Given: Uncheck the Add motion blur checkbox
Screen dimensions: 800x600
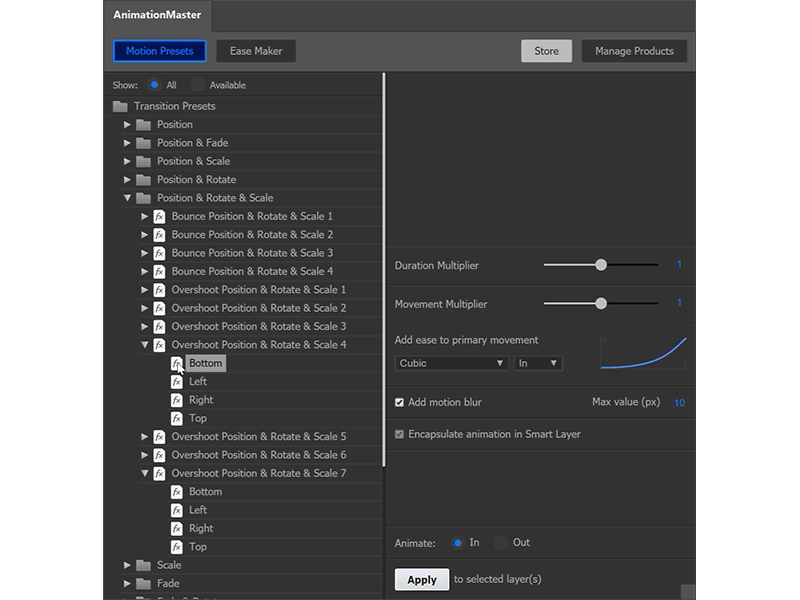Looking at the screenshot, I should click(399, 403).
